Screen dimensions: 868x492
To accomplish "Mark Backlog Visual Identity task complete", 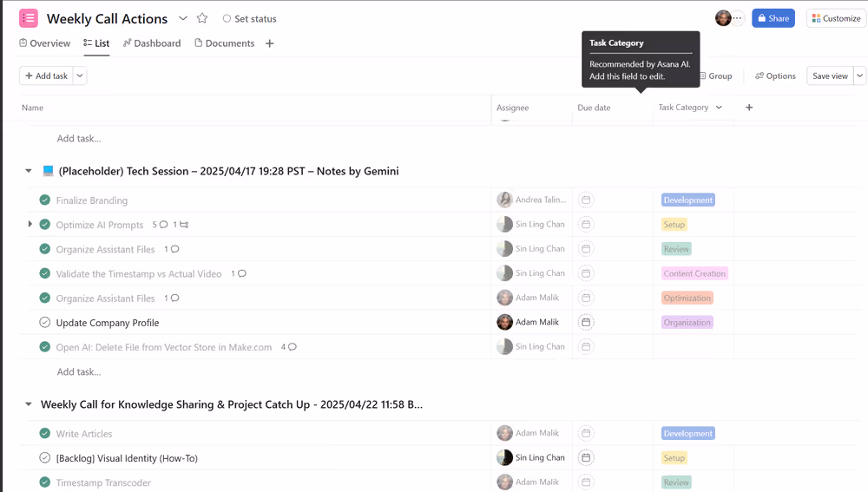I will pos(45,457).
